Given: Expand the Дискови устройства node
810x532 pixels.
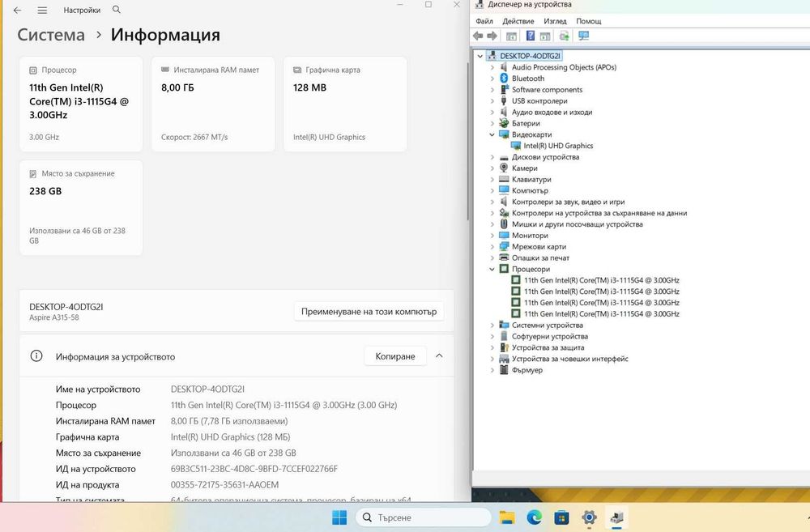Looking at the screenshot, I should click(492, 157).
